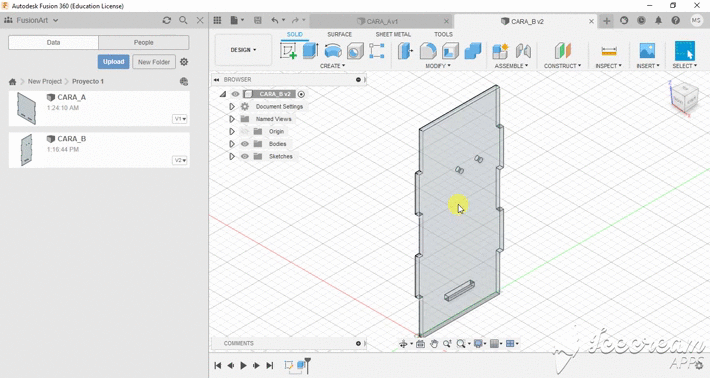Expand Named Views node

point(232,119)
